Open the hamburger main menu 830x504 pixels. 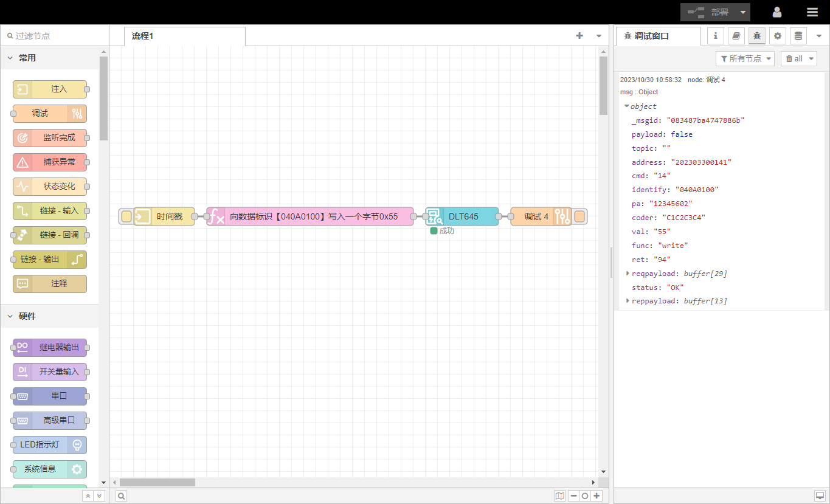[x=812, y=12]
